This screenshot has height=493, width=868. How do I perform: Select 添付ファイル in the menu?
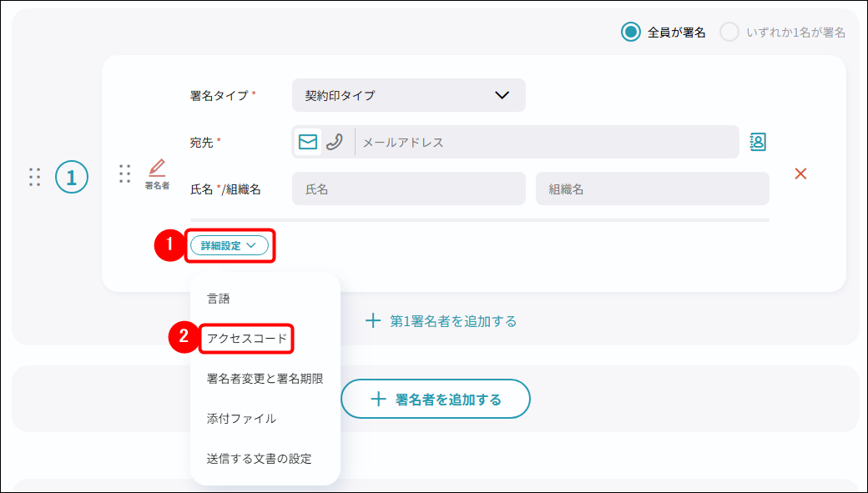point(241,419)
